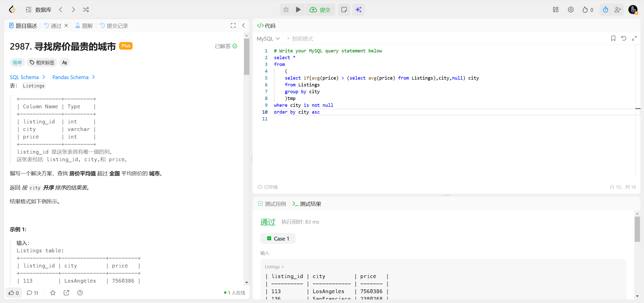Click the debug bug icon
The height and width of the screenshot is (303, 644).
pos(286,10)
